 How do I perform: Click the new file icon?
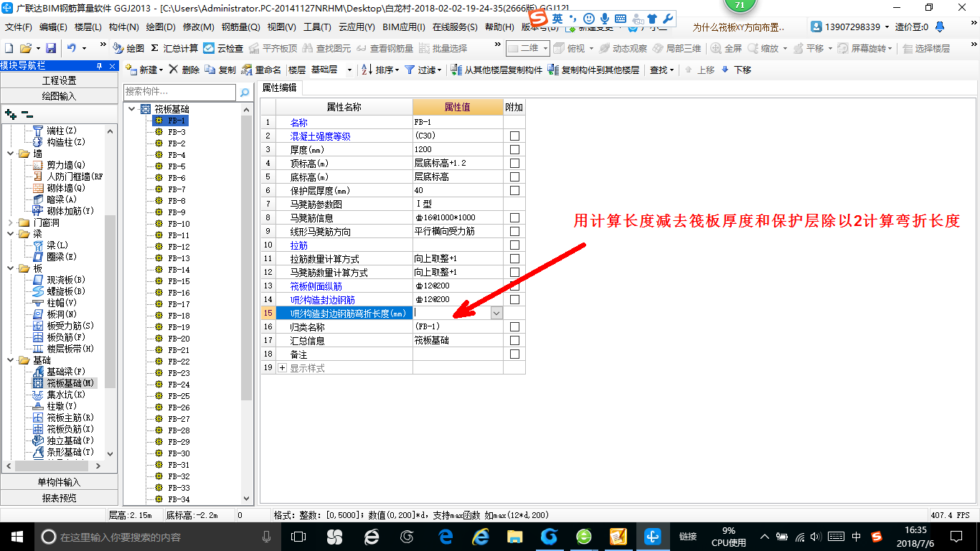pyautogui.click(x=9, y=48)
